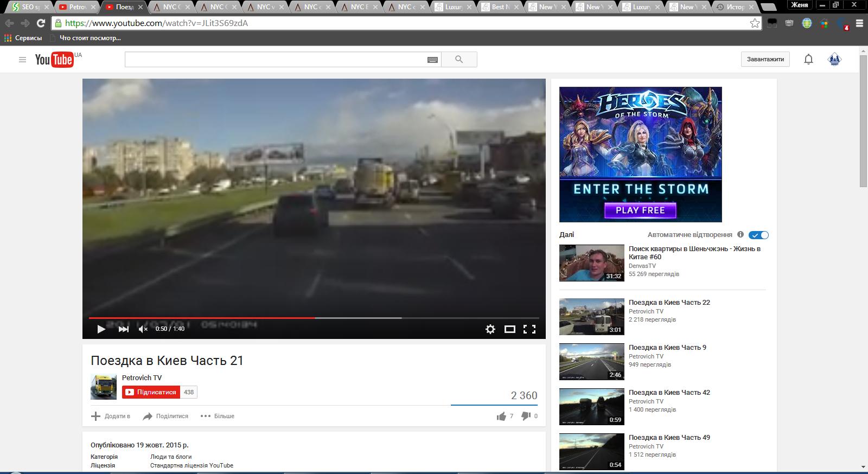Screen dimensions: 868x474
Task: Click the Люди та блоги category link
Action: click(x=171, y=457)
